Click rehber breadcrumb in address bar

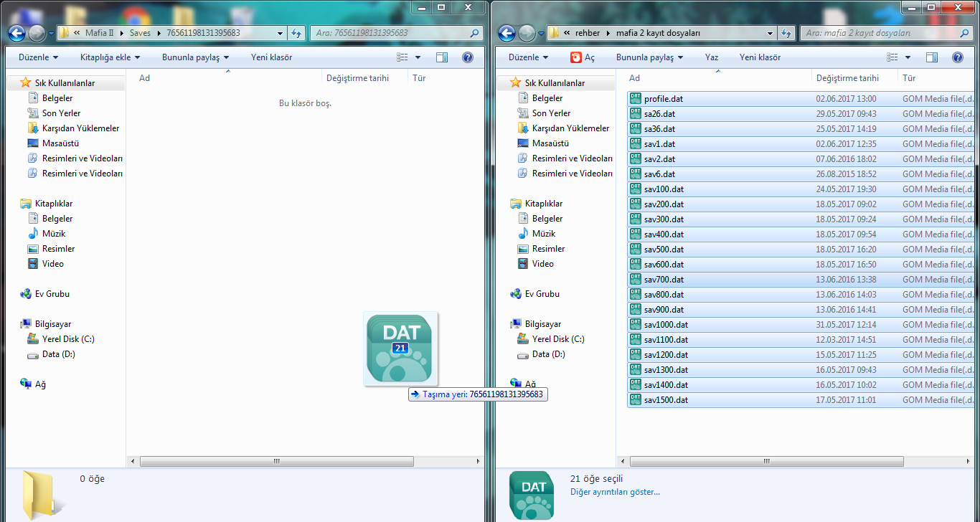588,33
